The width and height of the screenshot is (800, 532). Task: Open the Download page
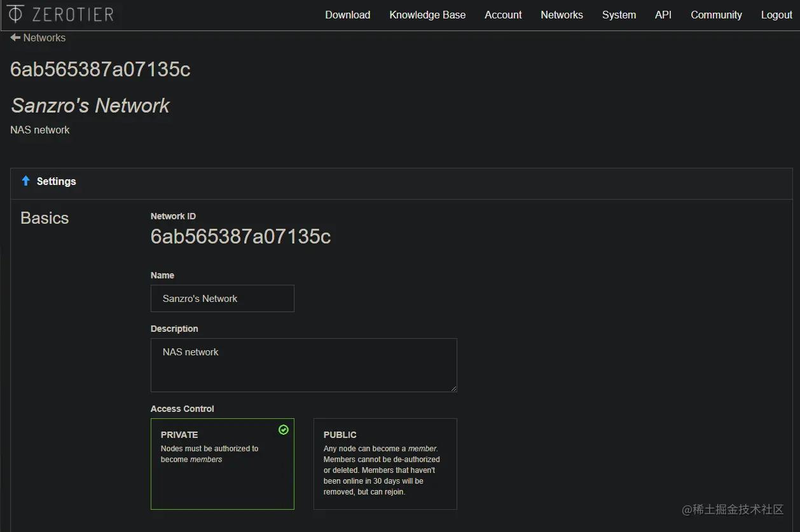[347, 15]
